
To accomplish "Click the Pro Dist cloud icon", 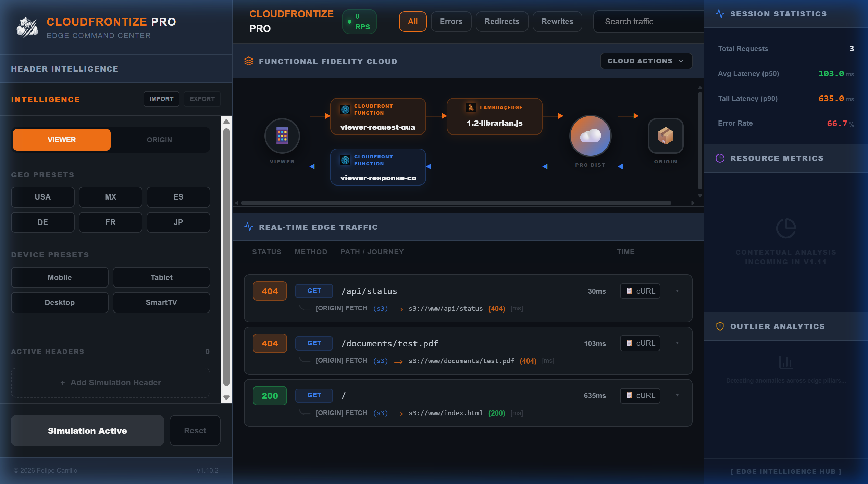I will 590,136.
